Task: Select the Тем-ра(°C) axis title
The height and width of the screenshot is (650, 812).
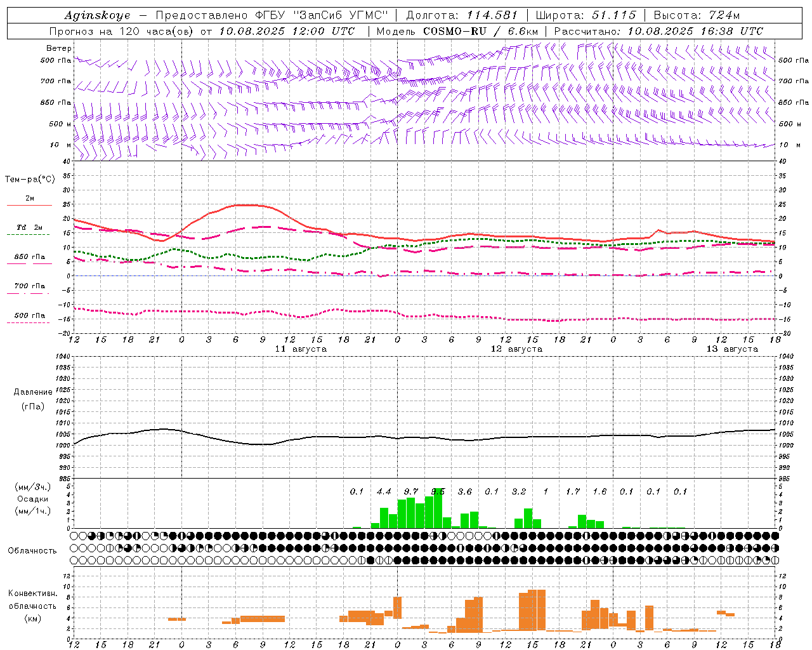Action: pos(30,180)
